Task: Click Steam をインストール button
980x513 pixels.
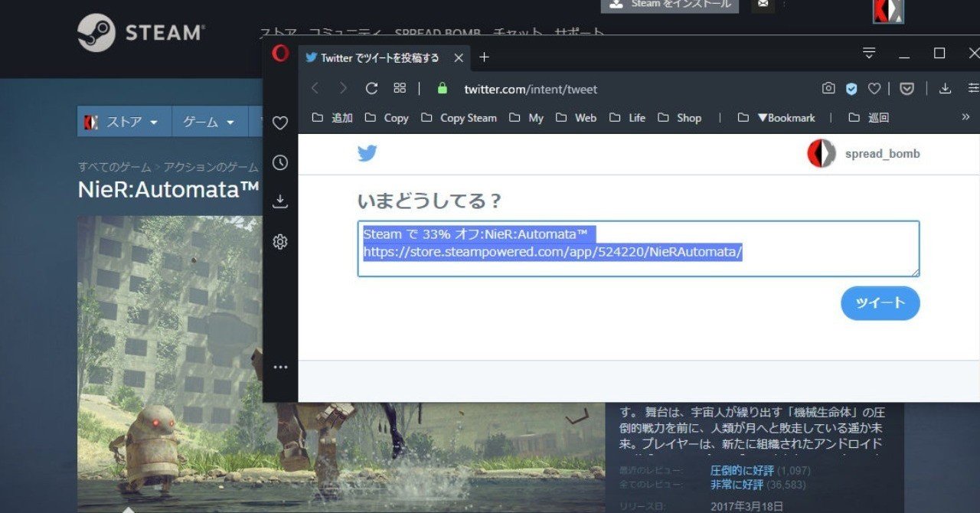Action: click(x=670, y=5)
